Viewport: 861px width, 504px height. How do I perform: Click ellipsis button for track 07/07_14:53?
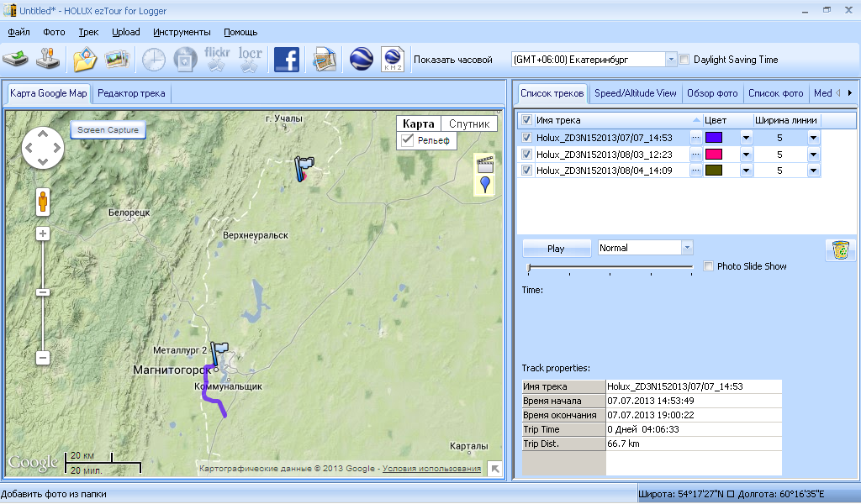pyautogui.click(x=695, y=138)
